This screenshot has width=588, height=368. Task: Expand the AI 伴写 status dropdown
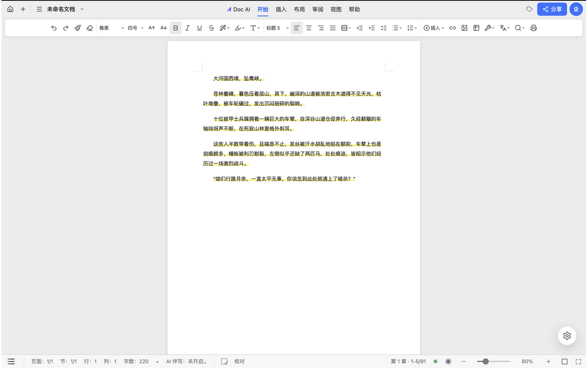click(x=187, y=362)
